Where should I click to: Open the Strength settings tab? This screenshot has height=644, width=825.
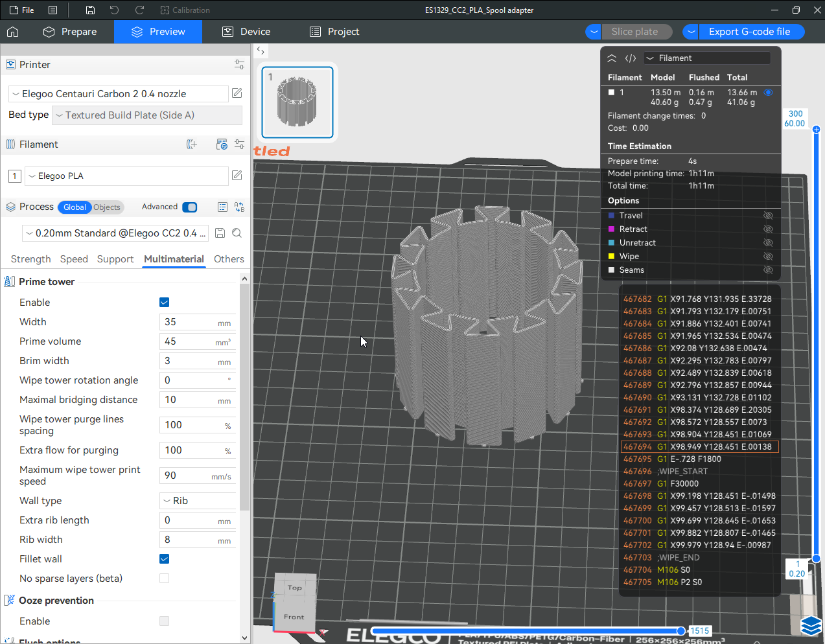click(x=30, y=259)
